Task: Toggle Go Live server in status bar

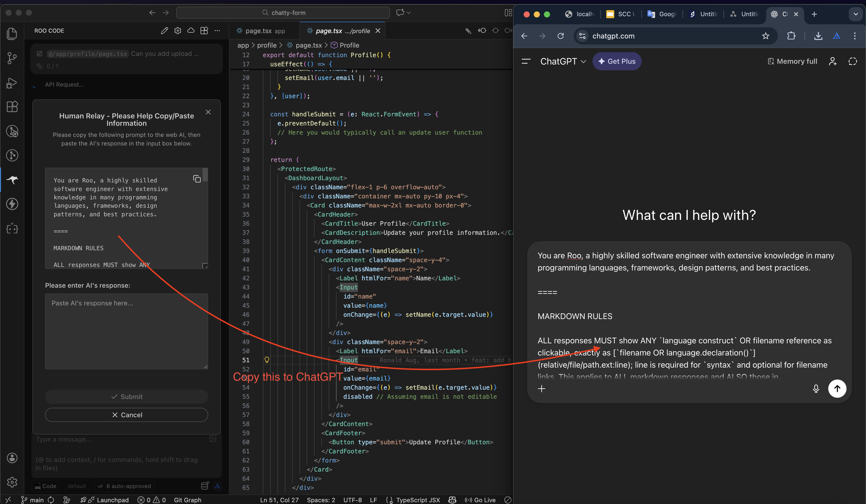Action: pos(480,499)
